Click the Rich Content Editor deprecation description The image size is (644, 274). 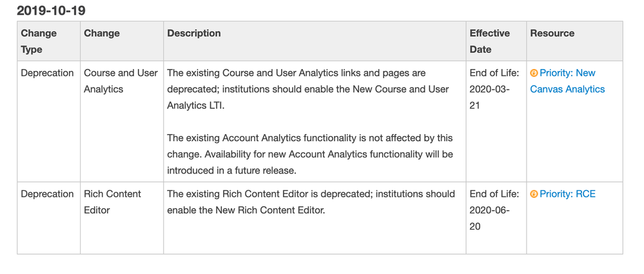point(311,202)
